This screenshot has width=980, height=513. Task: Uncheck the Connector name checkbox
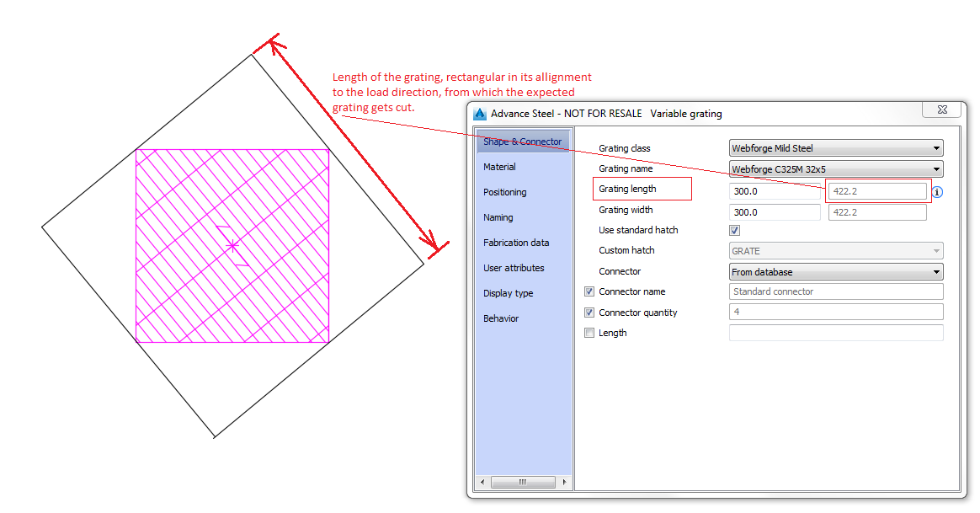[x=589, y=291]
